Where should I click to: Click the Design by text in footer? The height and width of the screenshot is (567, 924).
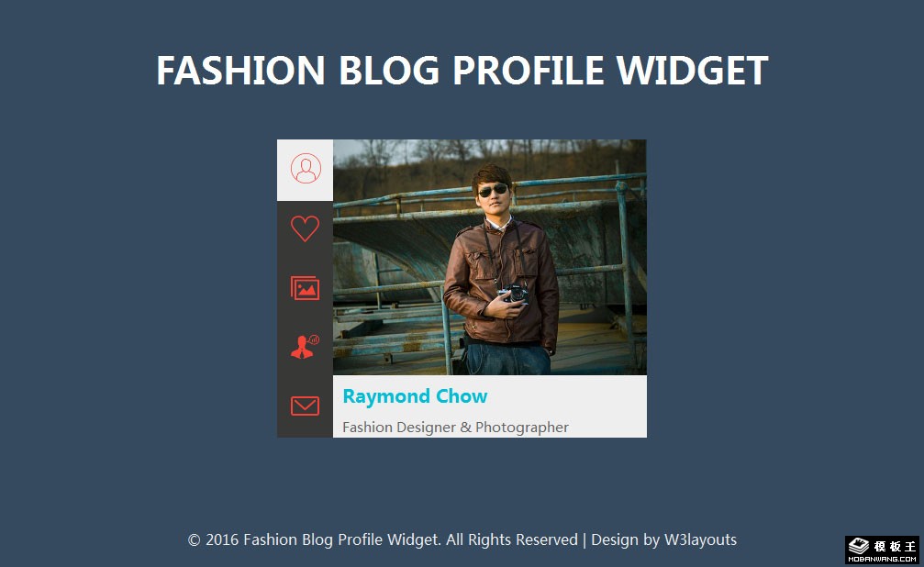(625, 539)
